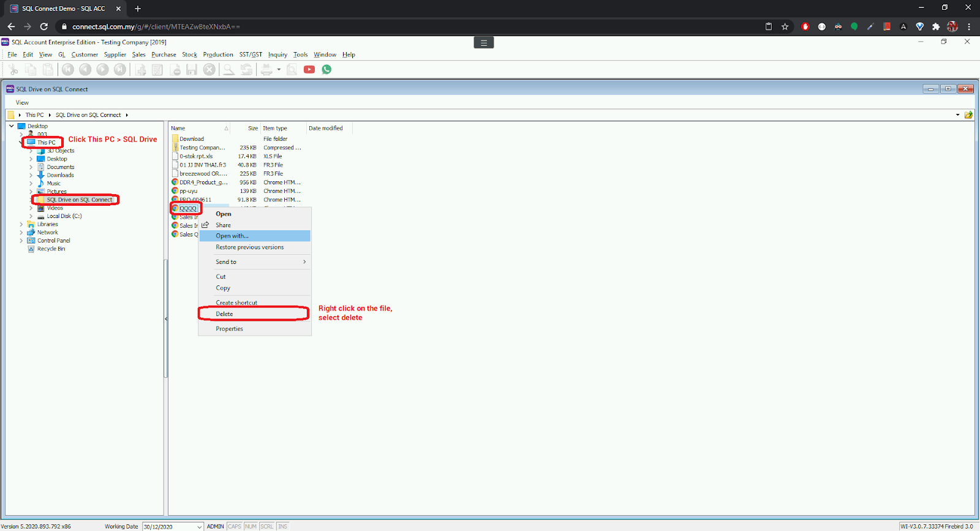Sort files by the Size column header
980x531 pixels.
252,129
